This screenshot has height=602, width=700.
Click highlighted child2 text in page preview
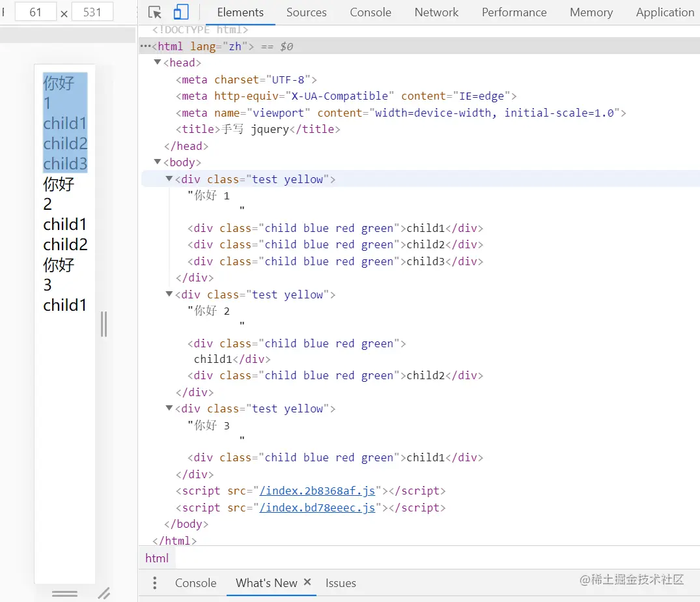[65, 143]
